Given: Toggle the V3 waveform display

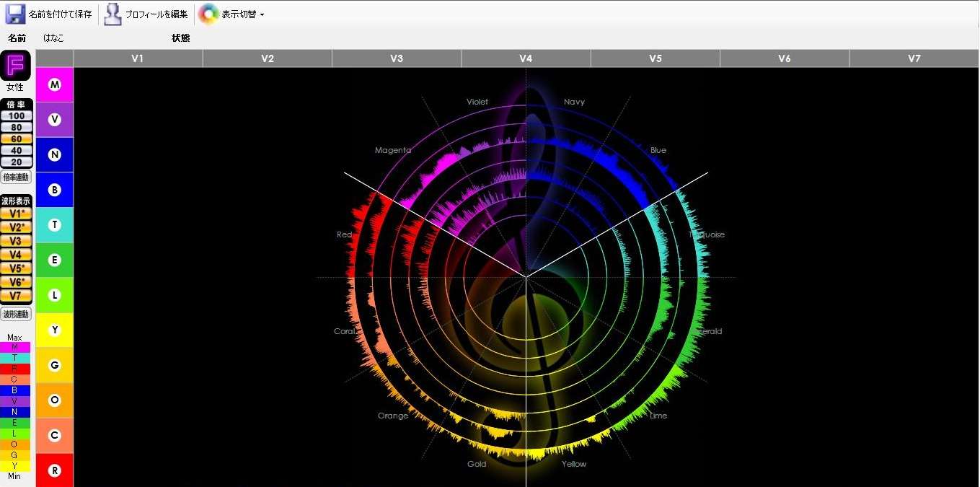Looking at the screenshot, I should 16,241.
